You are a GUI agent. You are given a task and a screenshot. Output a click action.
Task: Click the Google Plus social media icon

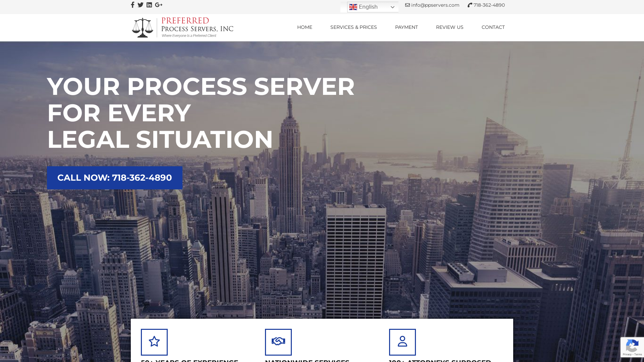pos(158,4)
